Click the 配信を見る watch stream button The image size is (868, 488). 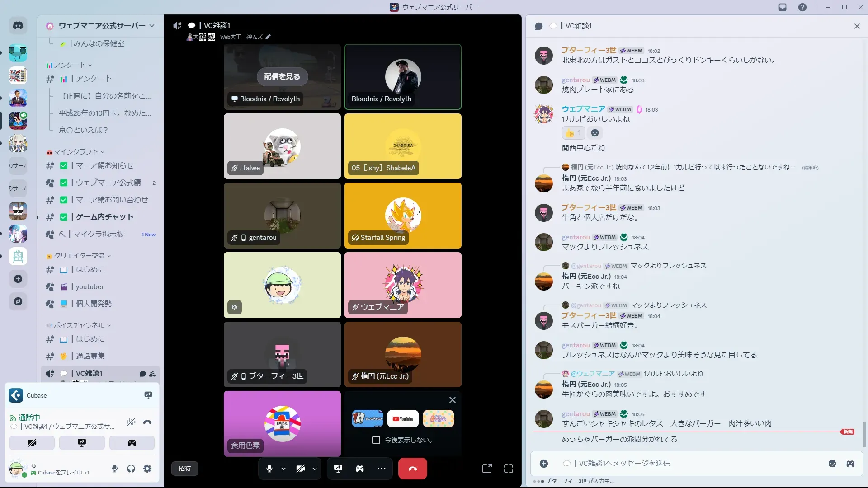[x=282, y=76]
